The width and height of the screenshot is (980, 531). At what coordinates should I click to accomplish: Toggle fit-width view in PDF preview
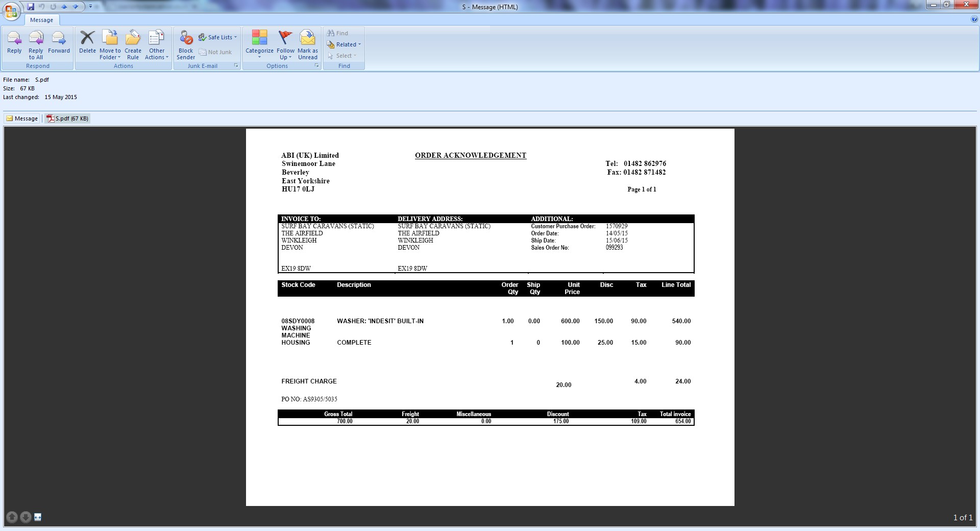[38, 517]
